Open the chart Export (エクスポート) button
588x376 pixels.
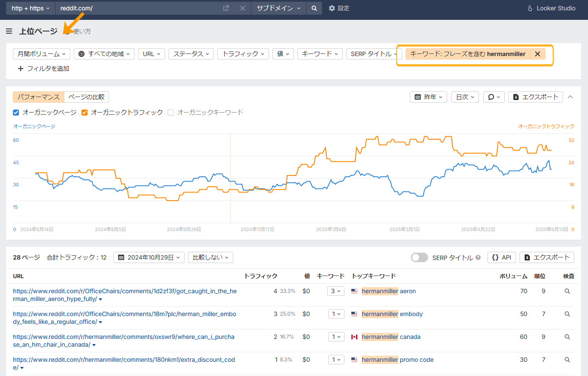pyautogui.click(x=535, y=97)
